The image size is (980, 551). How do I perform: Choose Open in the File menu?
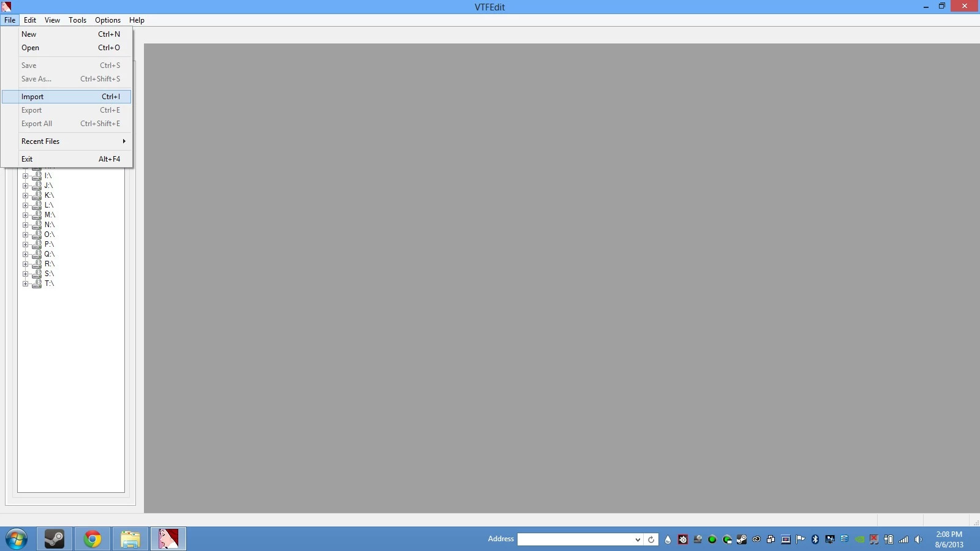click(66, 48)
